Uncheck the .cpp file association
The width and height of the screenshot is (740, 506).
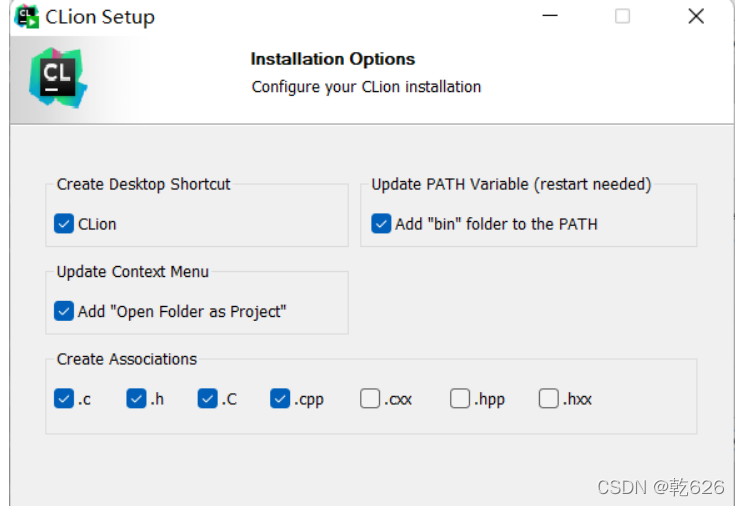coord(280,399)
